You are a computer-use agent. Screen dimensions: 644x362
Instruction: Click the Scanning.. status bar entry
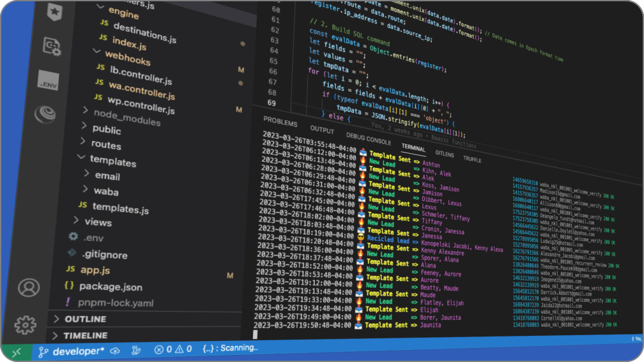click(231, 348)
